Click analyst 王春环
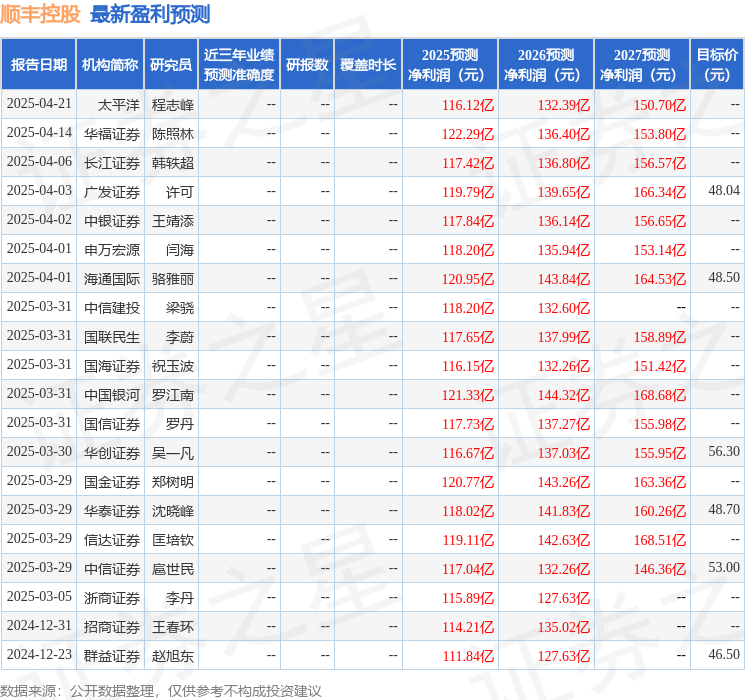 173,627
